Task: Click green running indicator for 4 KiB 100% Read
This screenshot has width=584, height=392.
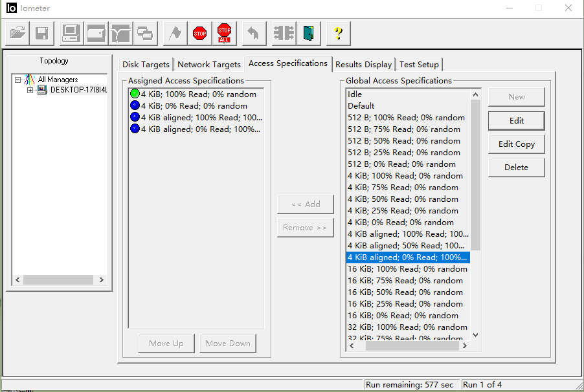Action: (135, 94)
